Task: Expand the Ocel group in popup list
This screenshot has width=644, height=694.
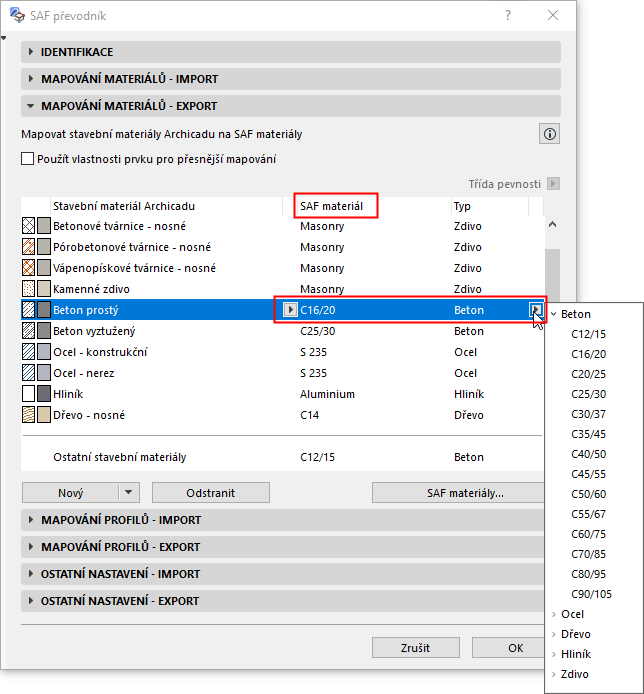Action: [554, 614]
